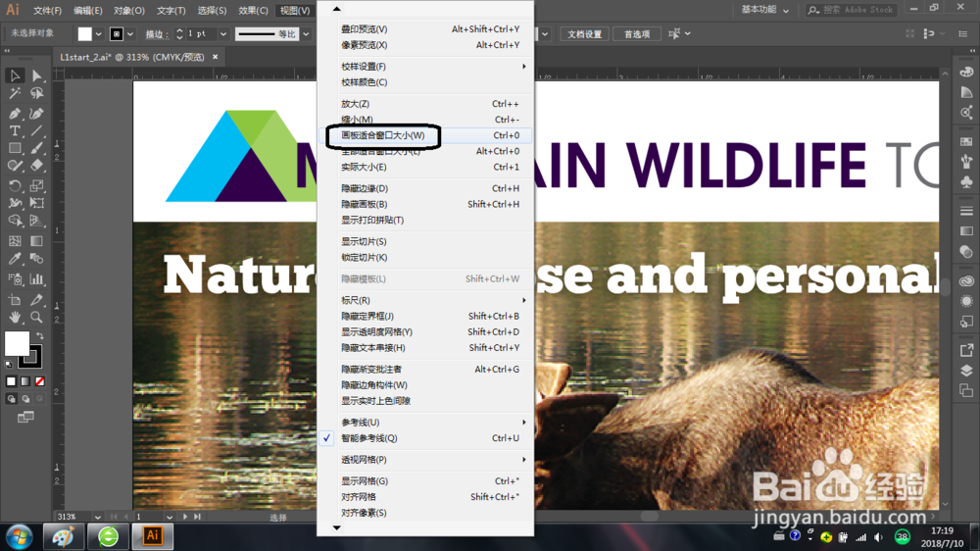Select the Column Graph tool
The width and height of the screenshot is (980, 551).
(x=37, y=279)
